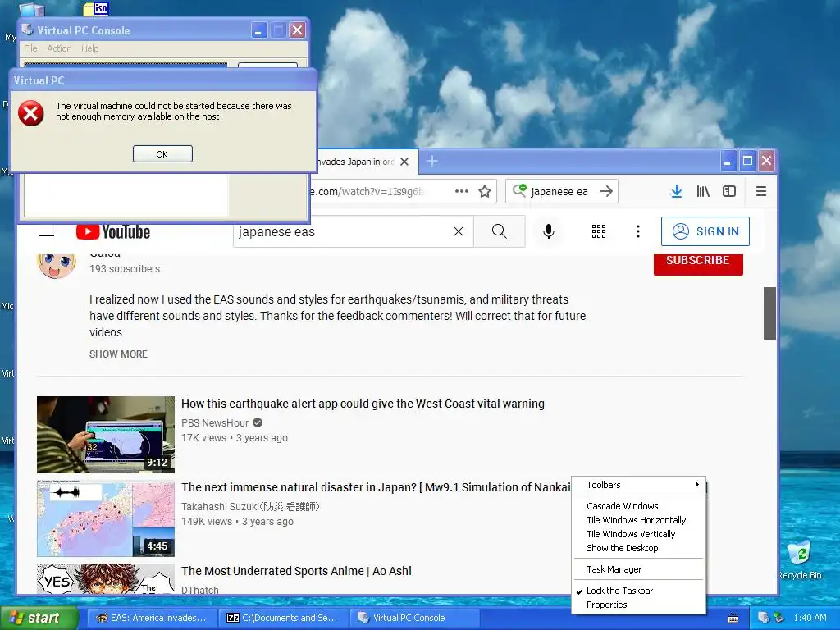Choose Tile Windows Horizontally
The image size is (840, 630).
(638, 519)
